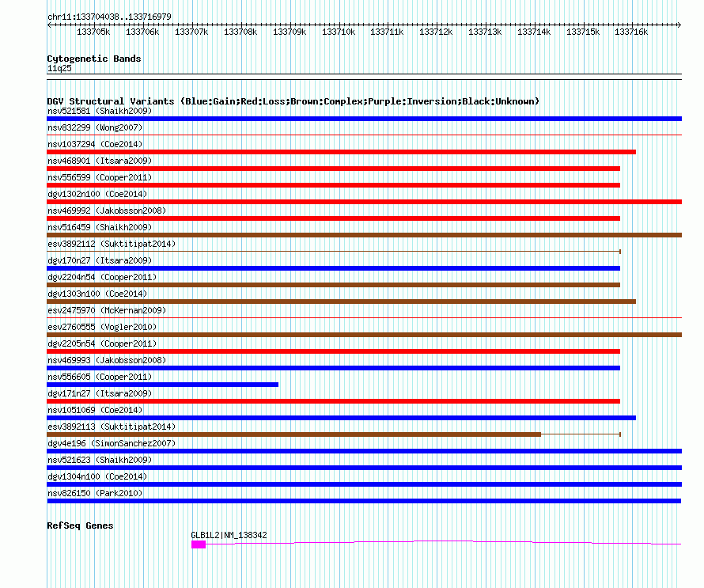The height and width of the screenshot is (588, 704).
Task: Click the nsv521581 (Shaikh2009) variant label
Action: point(100,111)
